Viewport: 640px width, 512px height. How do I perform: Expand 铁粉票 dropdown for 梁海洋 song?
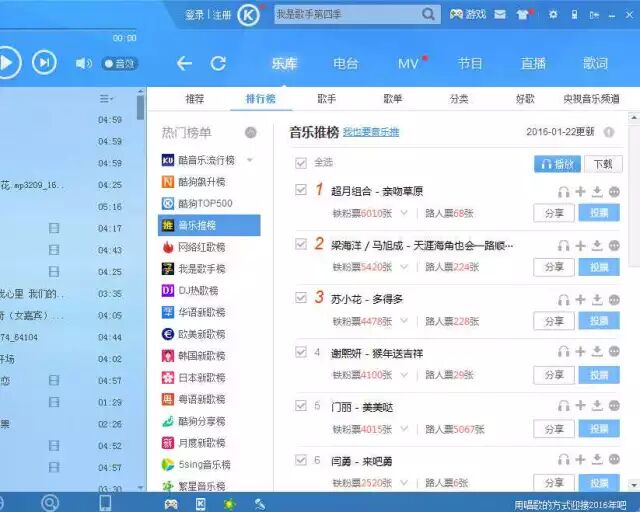coord(404,267)
